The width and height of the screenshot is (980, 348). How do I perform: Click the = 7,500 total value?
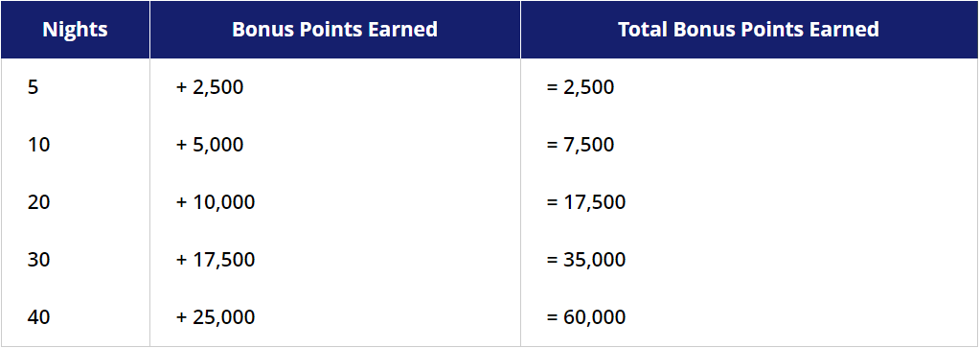[x=580, y=145]
